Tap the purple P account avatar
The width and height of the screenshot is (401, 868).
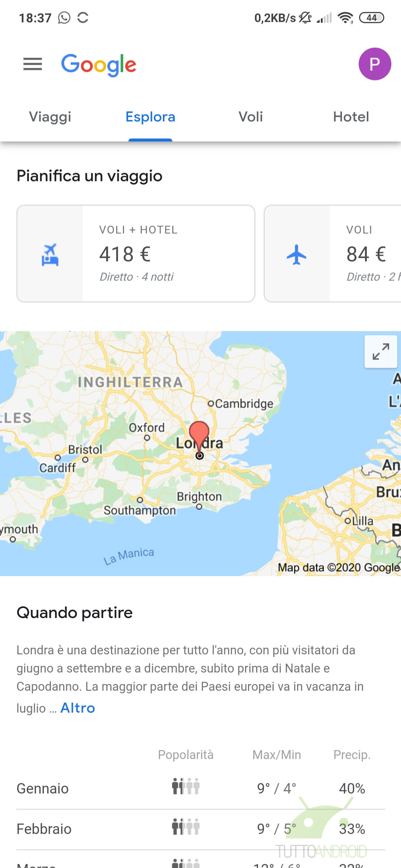pos(375,64)
